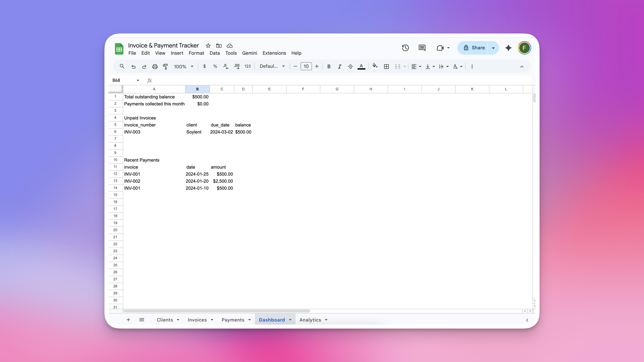Open the font family dropdown

(271, 66)
